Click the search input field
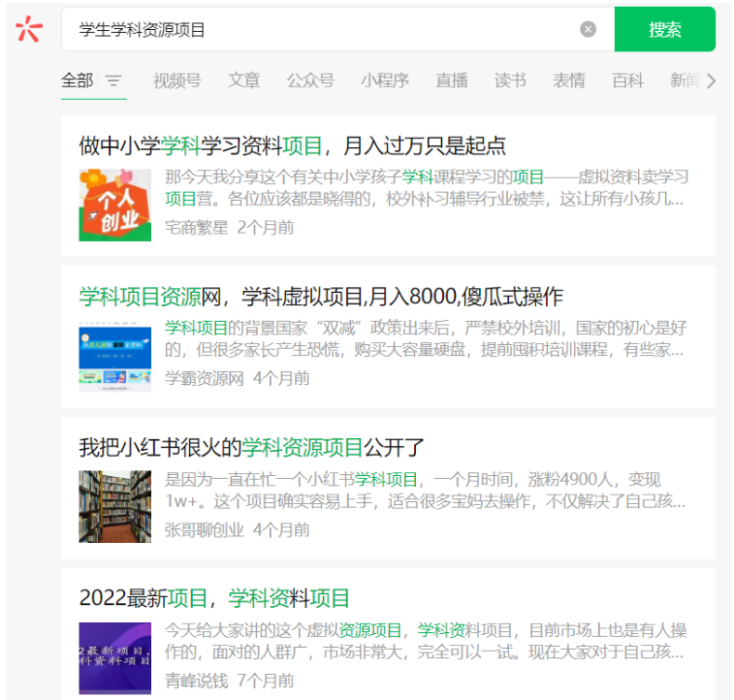This screenshot has height=700, width=734. [x=320, y=29]
